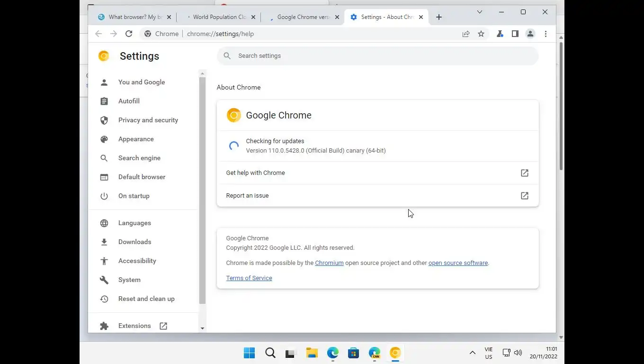This screenshot has width=644, height=364.
Task: Close the Google Chrome version tab
Action: 337,17
